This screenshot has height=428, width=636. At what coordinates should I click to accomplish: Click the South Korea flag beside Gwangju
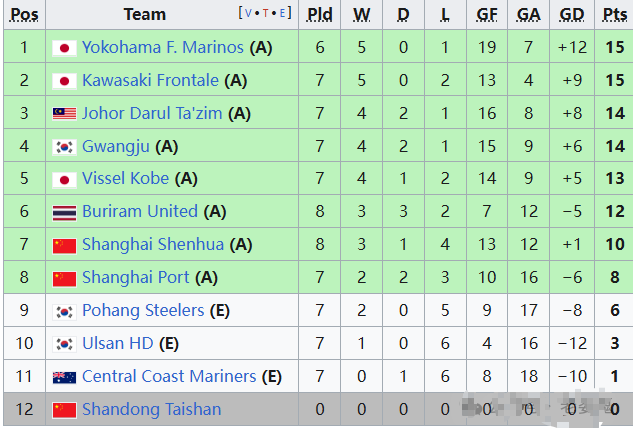point(64,147)
